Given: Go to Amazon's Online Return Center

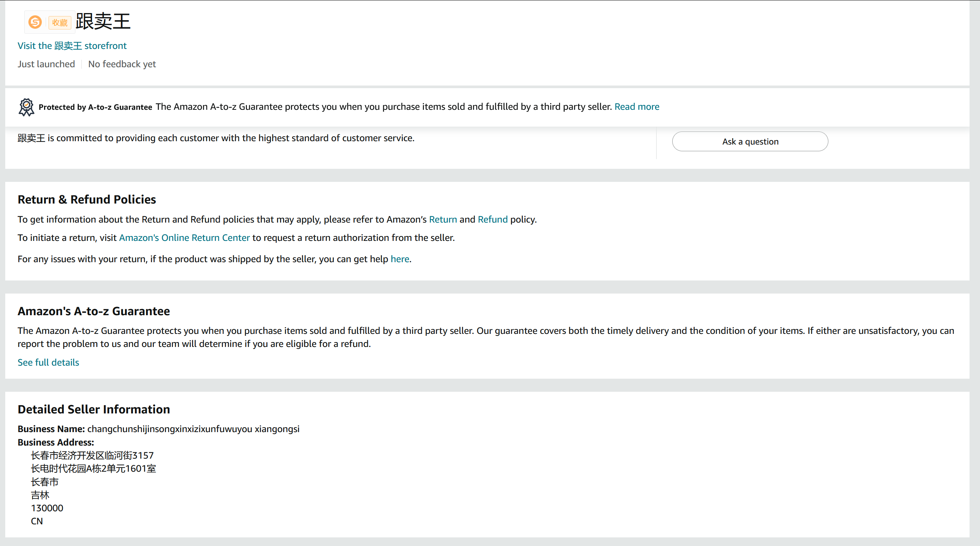Looking at the screenshot, I should pyautogui.click(x=184, y=238).
